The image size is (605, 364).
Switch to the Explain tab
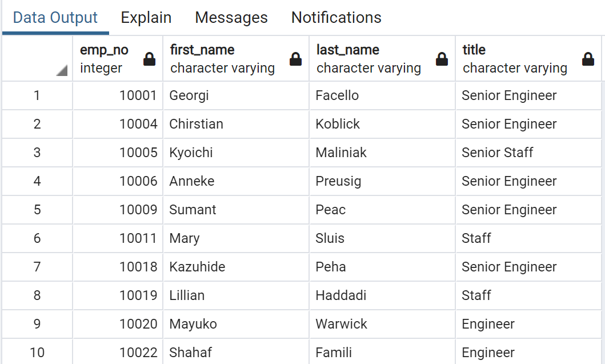pyautogui.click(x=146, y=18)
